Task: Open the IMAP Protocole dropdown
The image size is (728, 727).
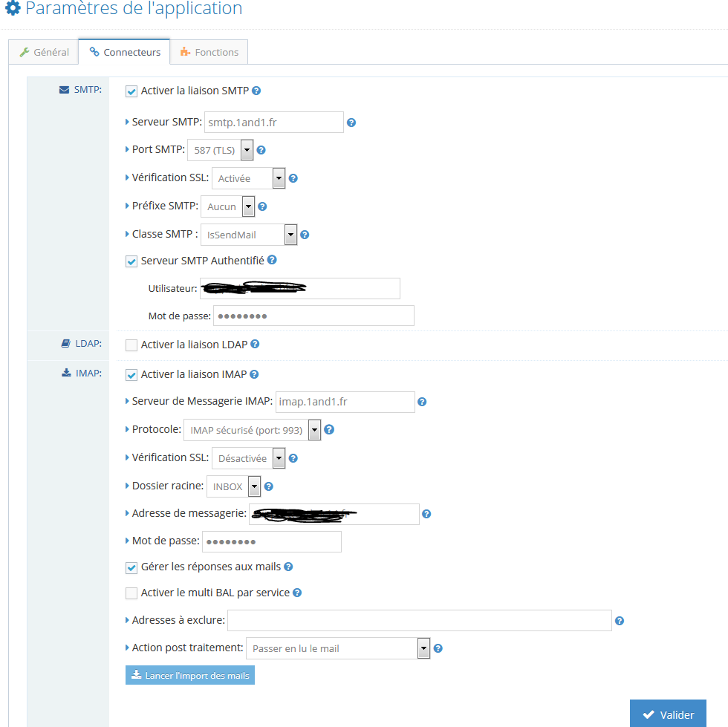Action: (x=252, y=430)
